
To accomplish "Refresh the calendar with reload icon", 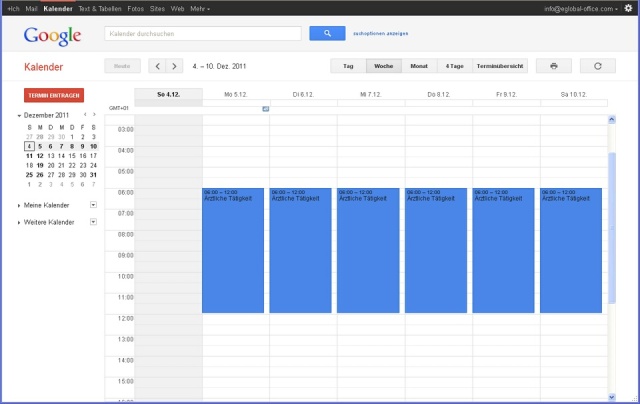I will point(598,66).
